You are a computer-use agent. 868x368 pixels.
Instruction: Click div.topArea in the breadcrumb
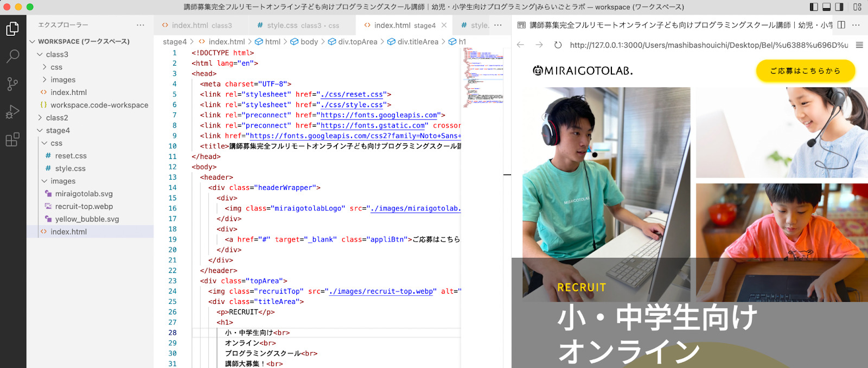(358, 42)
